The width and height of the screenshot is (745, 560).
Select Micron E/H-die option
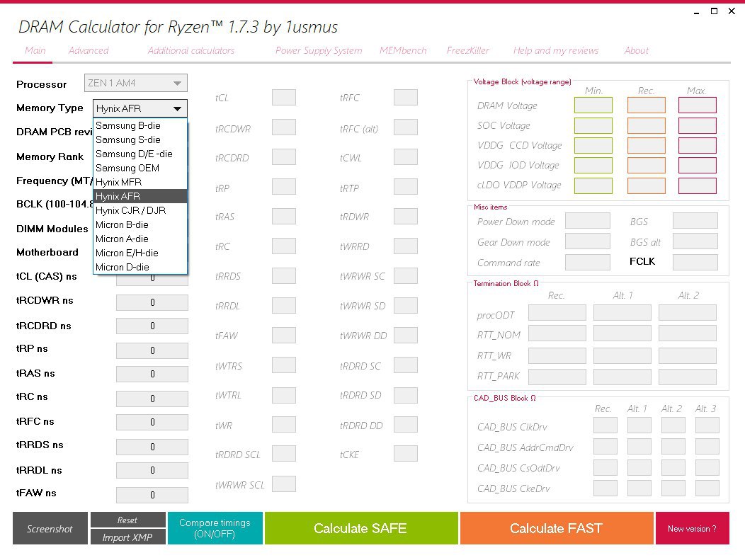(140, 253)
